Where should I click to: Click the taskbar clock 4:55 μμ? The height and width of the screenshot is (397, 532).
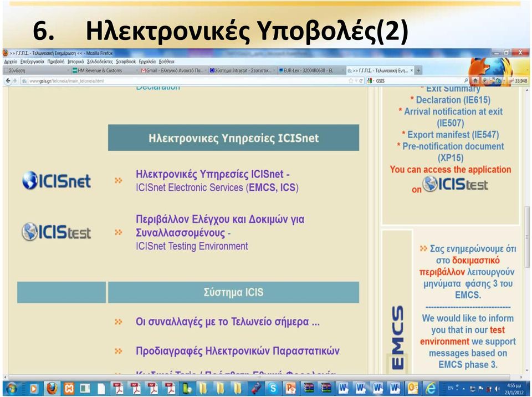pyautogui.click(x=514, y=389)
